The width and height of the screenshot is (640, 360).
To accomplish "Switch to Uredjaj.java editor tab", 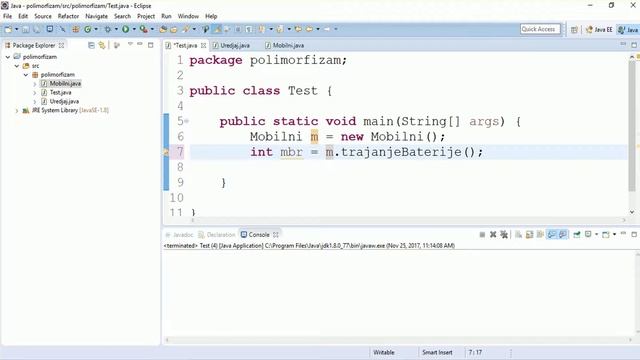I will [x=231, y=45].
